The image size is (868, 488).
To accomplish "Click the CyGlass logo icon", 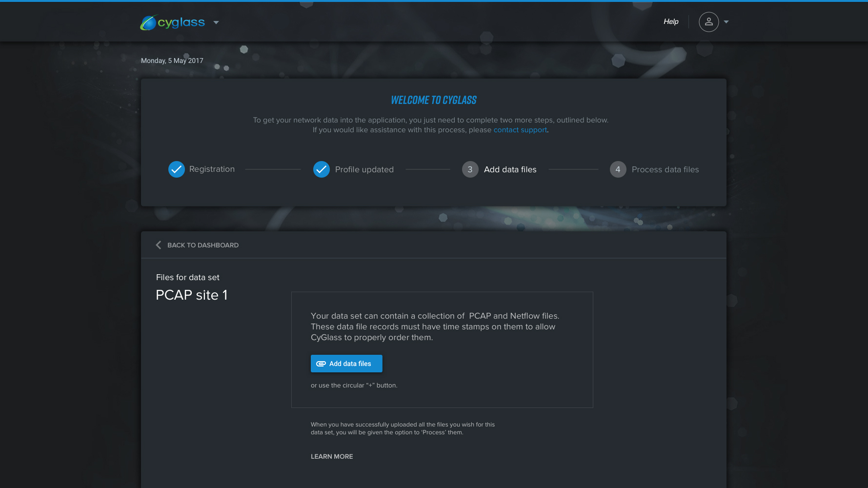I will (x=148, y=22).
